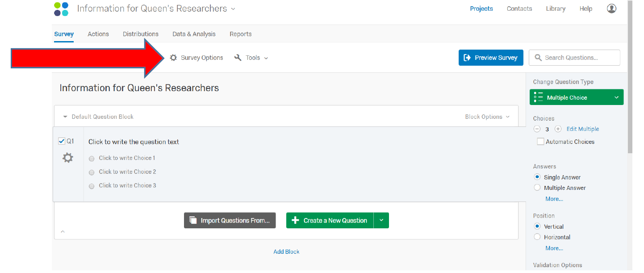Toggle the Q1 question checkbox
This screenshot has width=644, height=273.
(62, 141)
